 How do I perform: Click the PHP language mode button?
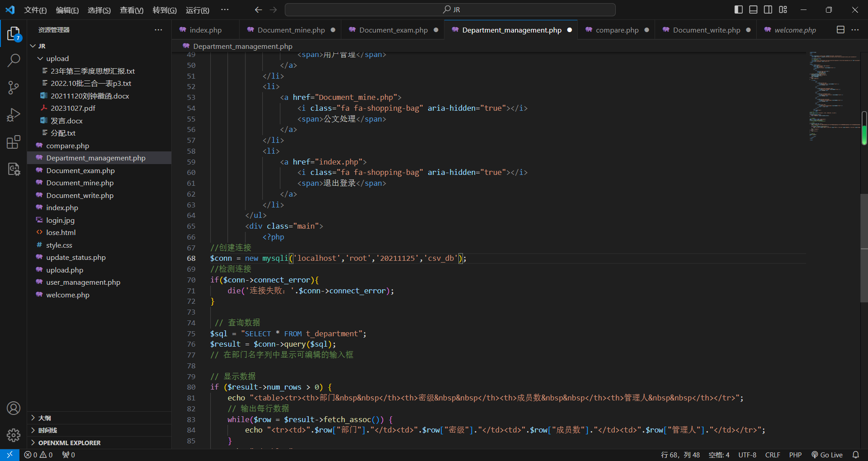[x=795, y=455]
